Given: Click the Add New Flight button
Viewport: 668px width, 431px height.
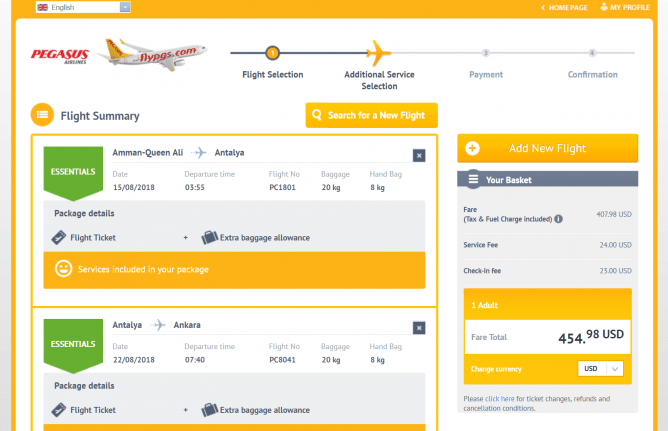Looking at the screenshot, I should coord(547,148).
